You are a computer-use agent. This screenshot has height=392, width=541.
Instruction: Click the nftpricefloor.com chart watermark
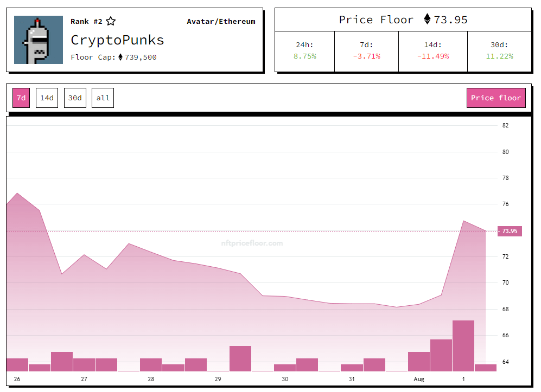tap(252, 243)
